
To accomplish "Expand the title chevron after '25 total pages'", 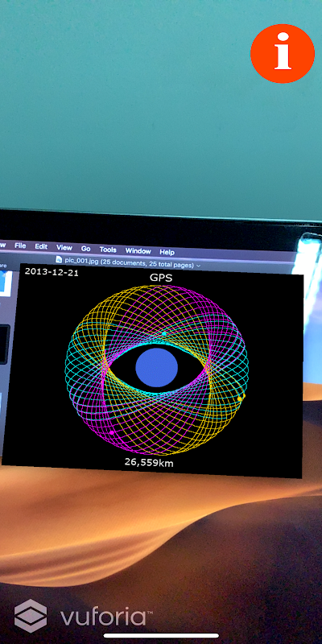I will [199, 266].
